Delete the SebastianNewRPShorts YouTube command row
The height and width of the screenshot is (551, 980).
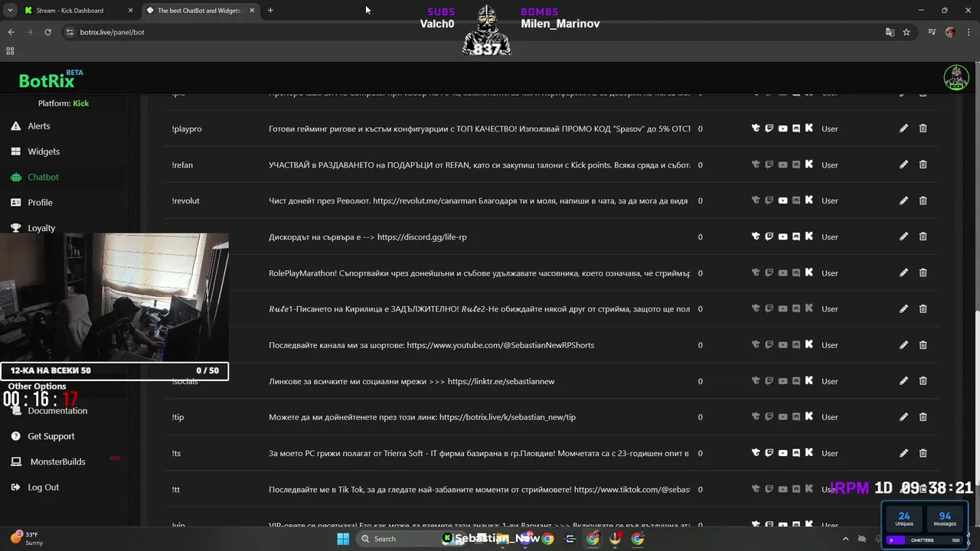(x=923, y=344)
